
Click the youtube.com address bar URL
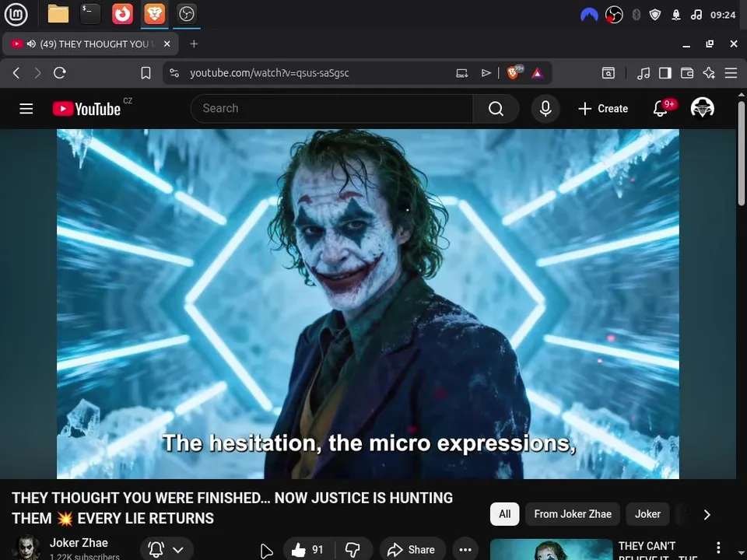269,73
